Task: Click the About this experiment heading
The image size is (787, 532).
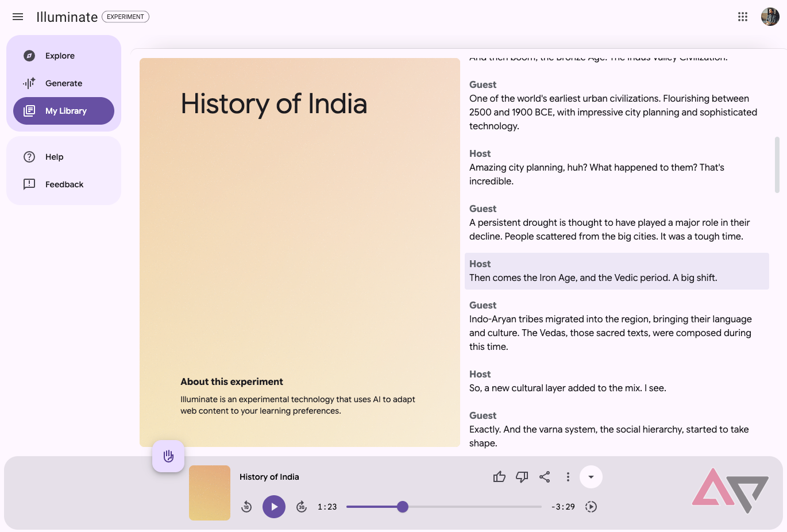Action: (232, 381)
